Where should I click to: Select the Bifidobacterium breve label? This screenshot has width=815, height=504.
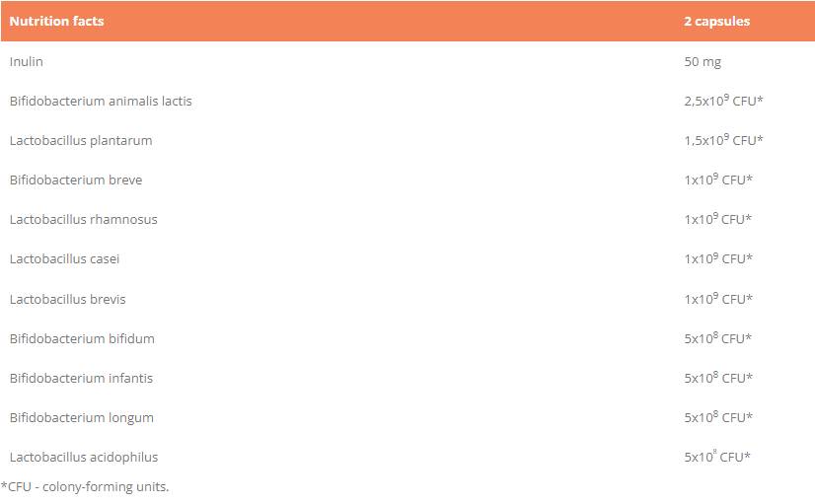[76, 180]
